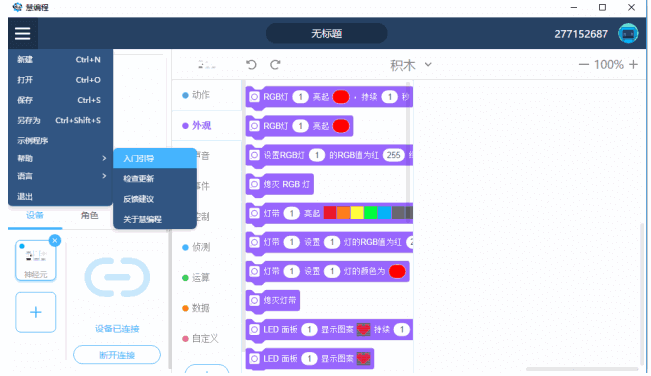Click block icon on 熄灭灯带 block

(254, 300)
